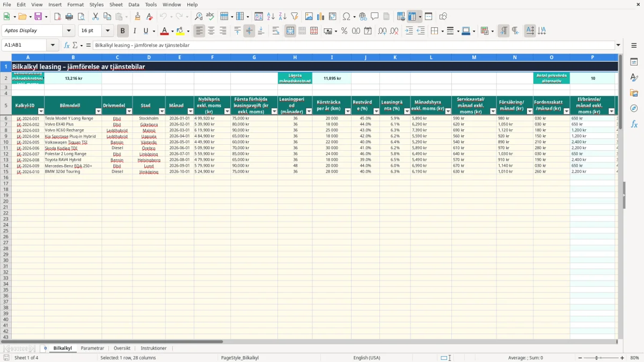Toggle Align Left for the cell
The width and height of the screenshot is (644, 362).
200,31
